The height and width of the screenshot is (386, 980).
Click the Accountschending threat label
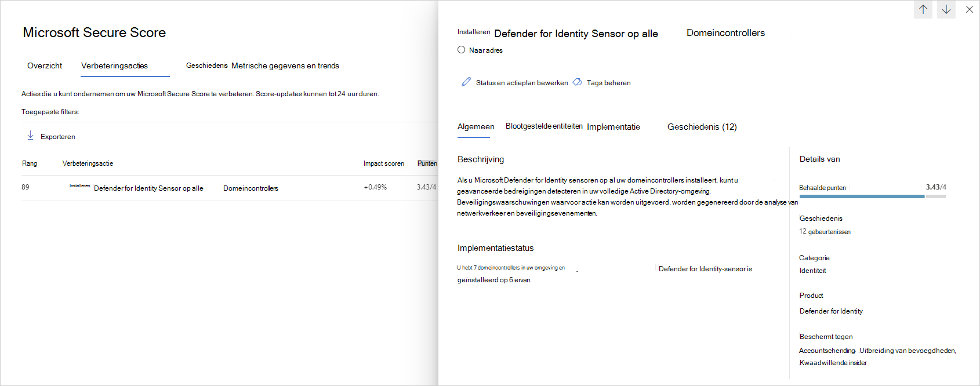pos(827,351)
